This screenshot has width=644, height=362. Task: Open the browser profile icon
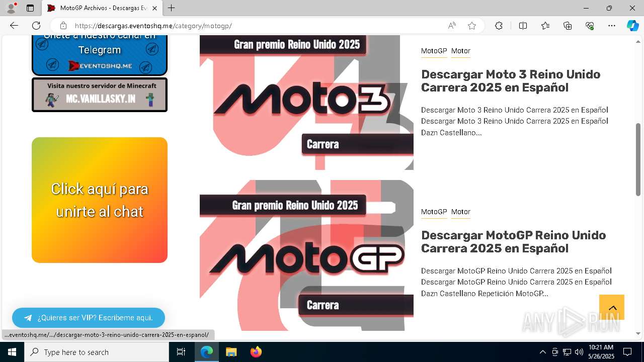[11, 8]
